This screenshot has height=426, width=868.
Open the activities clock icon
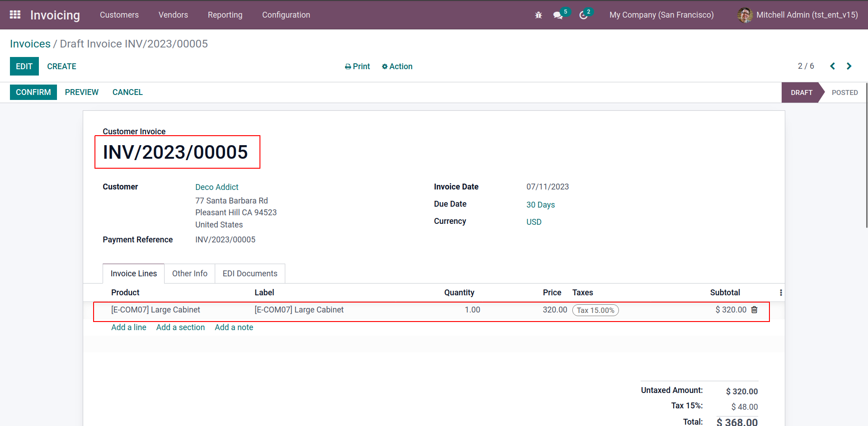pyautogui.click(x=583, y=15)
